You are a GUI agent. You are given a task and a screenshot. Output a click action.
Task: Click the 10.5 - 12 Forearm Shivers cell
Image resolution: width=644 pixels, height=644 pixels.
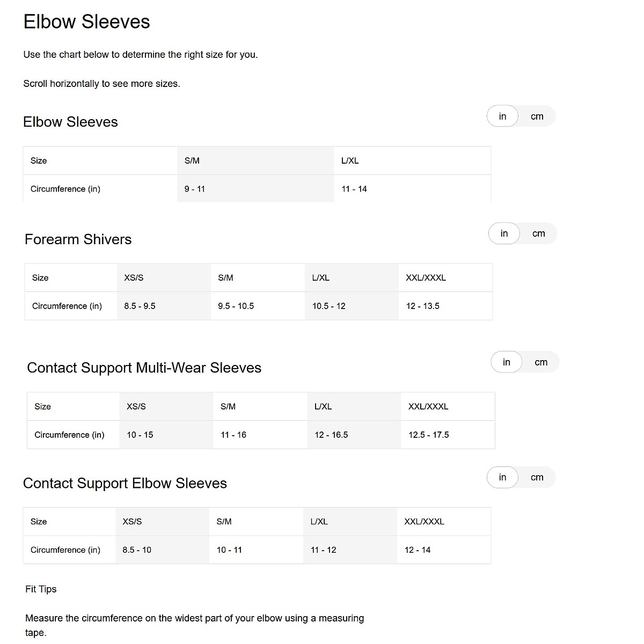click(x=329, y=306)
